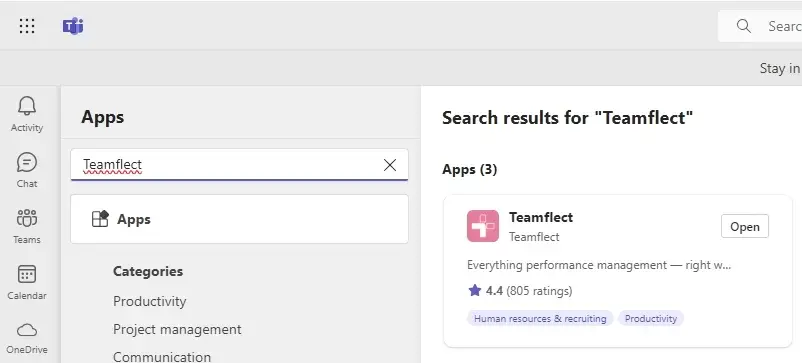Open Chat in the sidebar
This screenshot has width=802, height=363.
click(x=27, y=170)
